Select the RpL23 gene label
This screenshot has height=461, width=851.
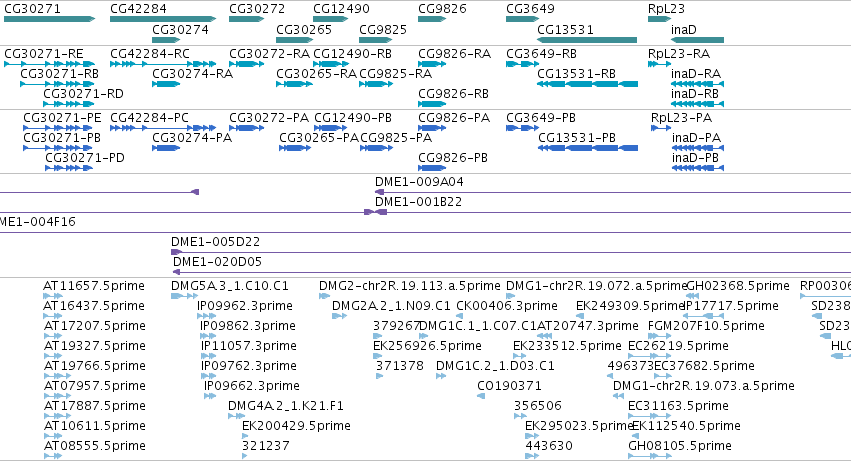pyautogui.click(x=666, y=9)
